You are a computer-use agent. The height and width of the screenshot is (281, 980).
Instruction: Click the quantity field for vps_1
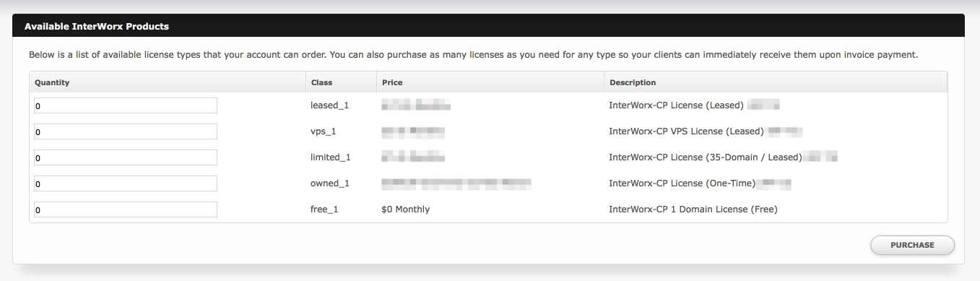click(126, 131)
